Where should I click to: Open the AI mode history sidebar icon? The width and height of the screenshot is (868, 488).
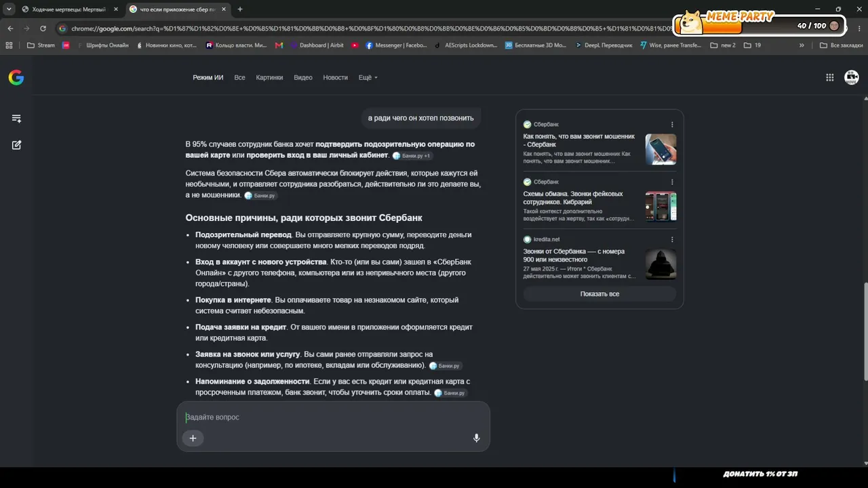[x=16, y=119]
